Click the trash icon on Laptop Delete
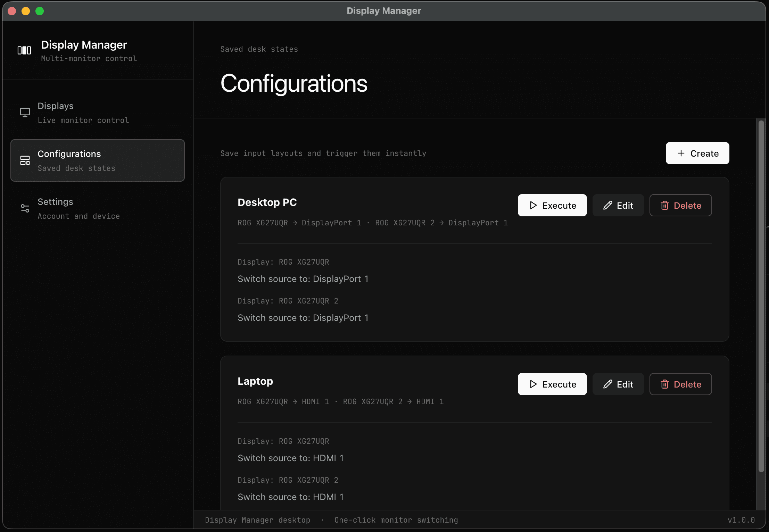This screenshot has height=532, width=769. (x=664, y=384)
